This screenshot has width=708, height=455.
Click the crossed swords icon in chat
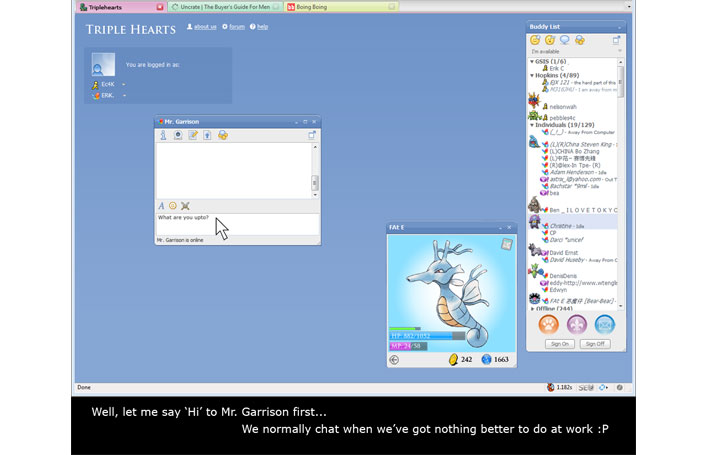[185, 205]
